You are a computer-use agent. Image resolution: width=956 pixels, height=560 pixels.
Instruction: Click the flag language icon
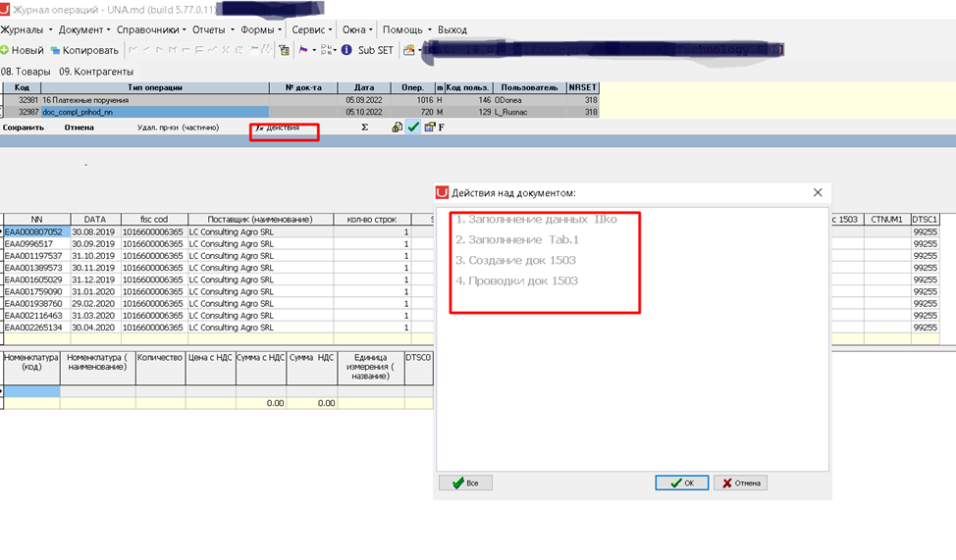tap(303, 50)
